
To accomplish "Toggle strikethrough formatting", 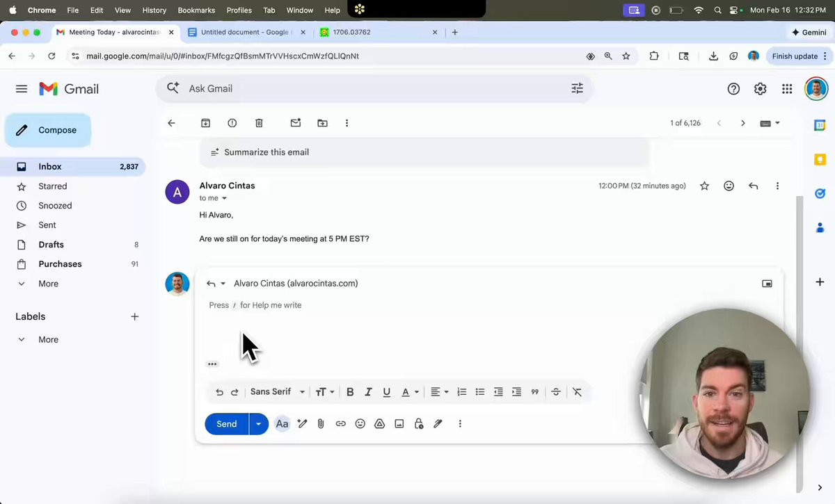I will pos(555,392).
